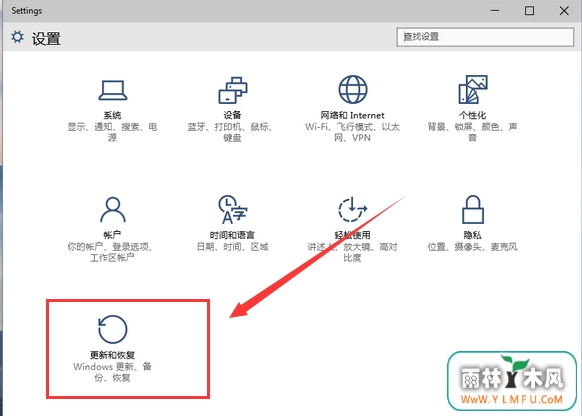This screenshot has height=416, width=582.
Task: Minimize the Settings window
Action: pos(495,10)
